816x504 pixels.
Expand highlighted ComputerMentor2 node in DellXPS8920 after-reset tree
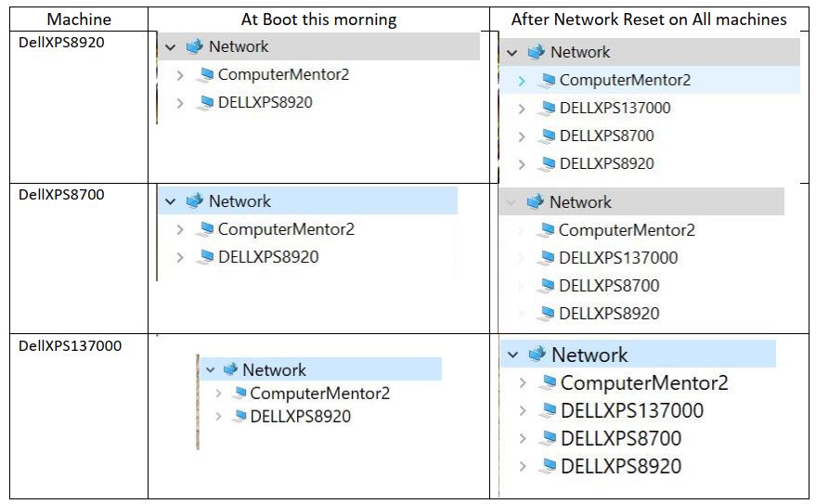[522, 81]
